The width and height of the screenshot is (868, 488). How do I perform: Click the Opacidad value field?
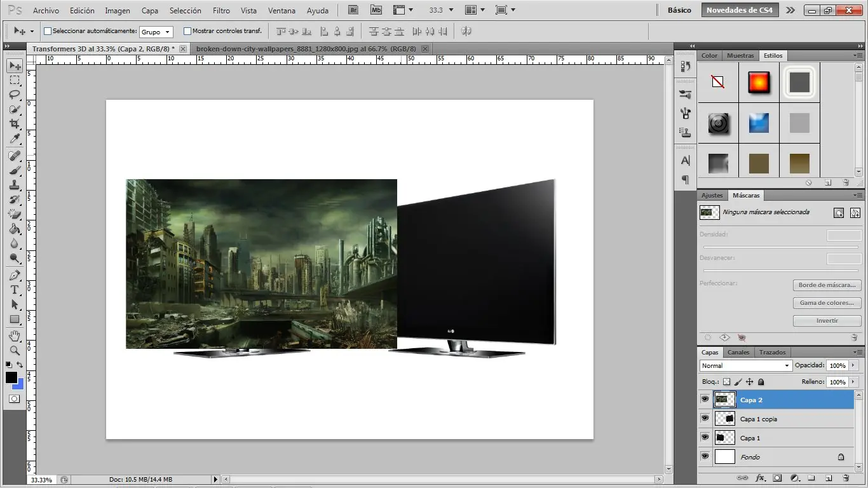point(837,365)
